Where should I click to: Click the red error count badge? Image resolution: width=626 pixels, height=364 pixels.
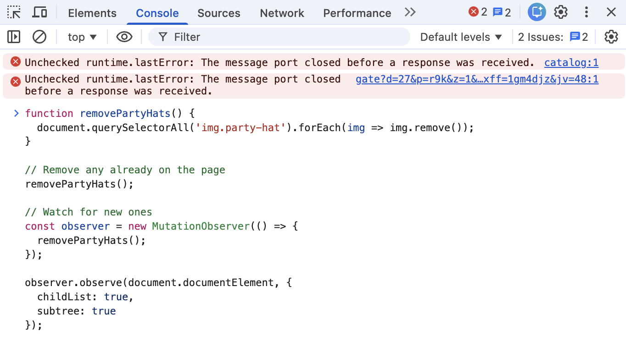tap(478, 12)
